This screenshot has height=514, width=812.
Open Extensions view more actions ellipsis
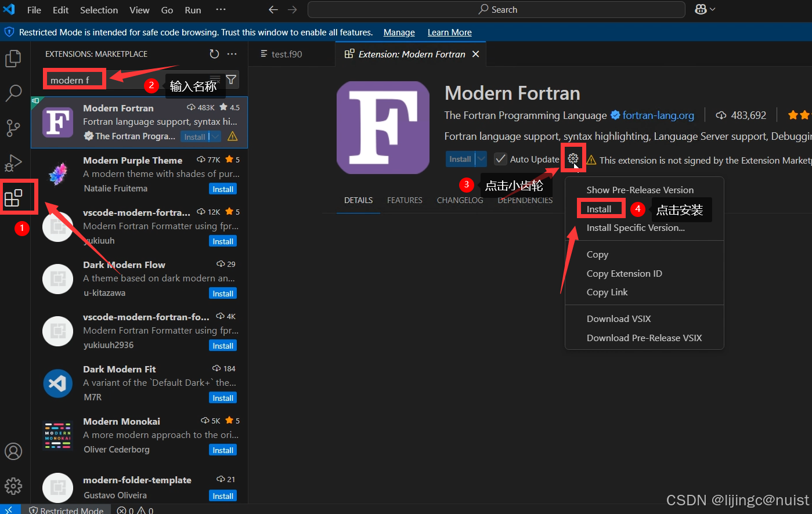click(x=232, y=54)
